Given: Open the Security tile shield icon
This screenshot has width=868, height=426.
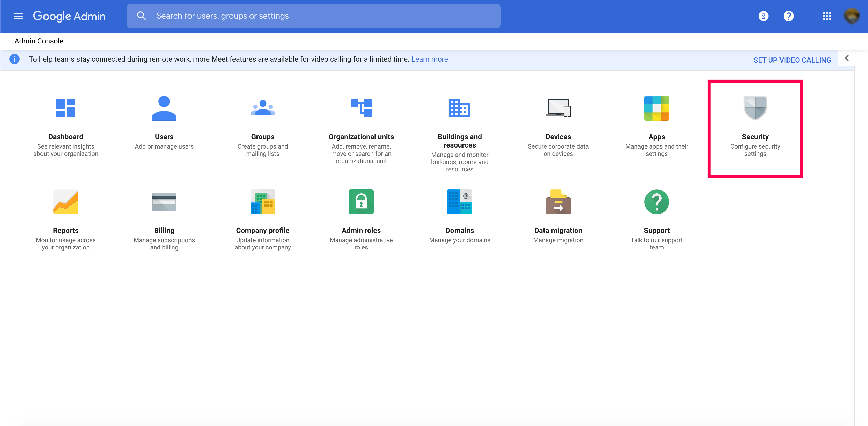Looking at the screenshot, I should 755,108.
